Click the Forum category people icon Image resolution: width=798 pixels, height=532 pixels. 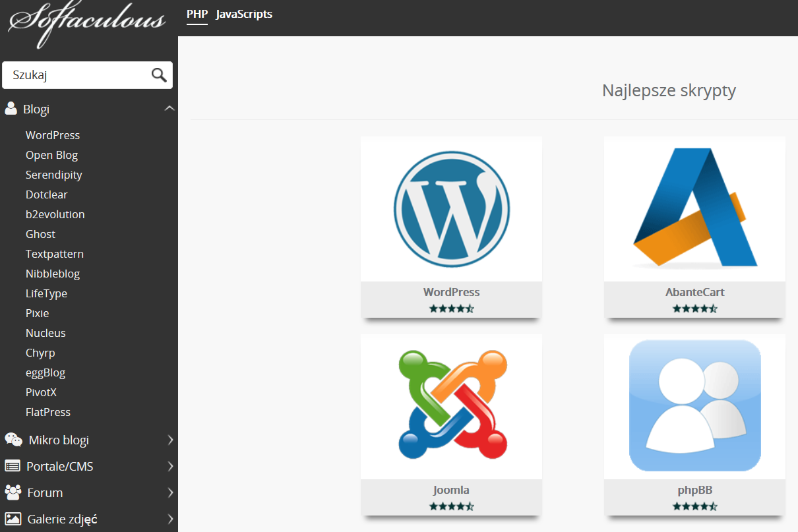pyautogui.click(x=13, y=492)
